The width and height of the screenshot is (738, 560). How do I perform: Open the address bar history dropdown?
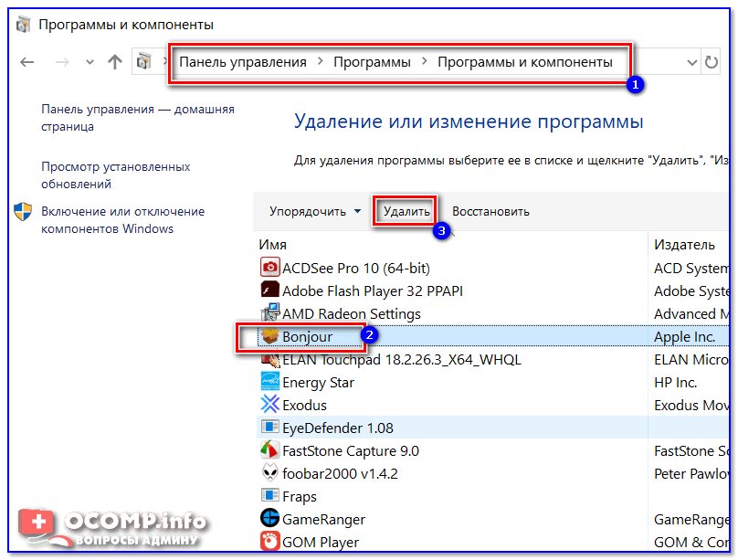click(x=691, y=62)
